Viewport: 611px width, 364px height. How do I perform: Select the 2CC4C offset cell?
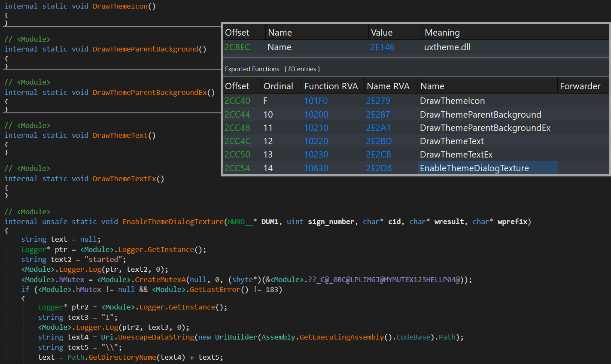pyautogui.click(x=238, y=141)
